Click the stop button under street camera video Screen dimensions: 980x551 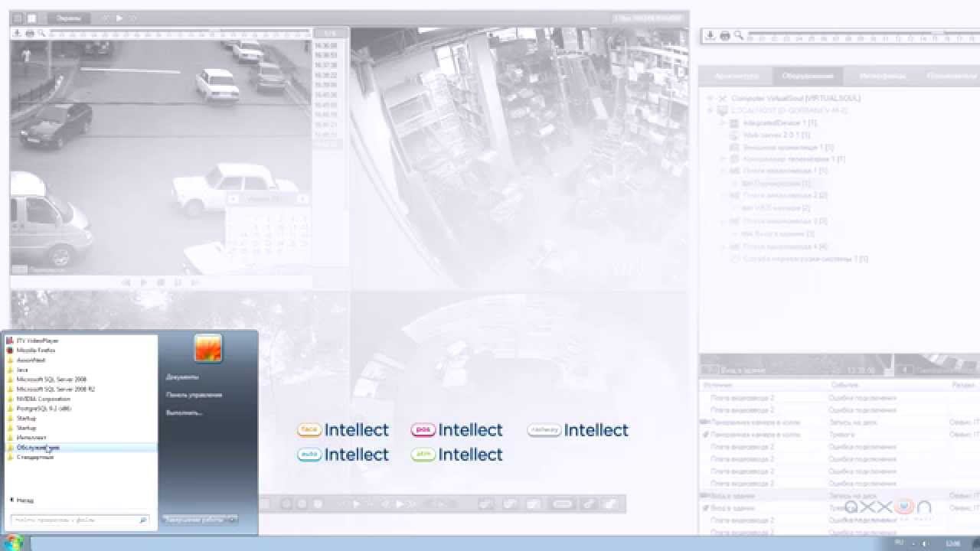pos(161,282)
